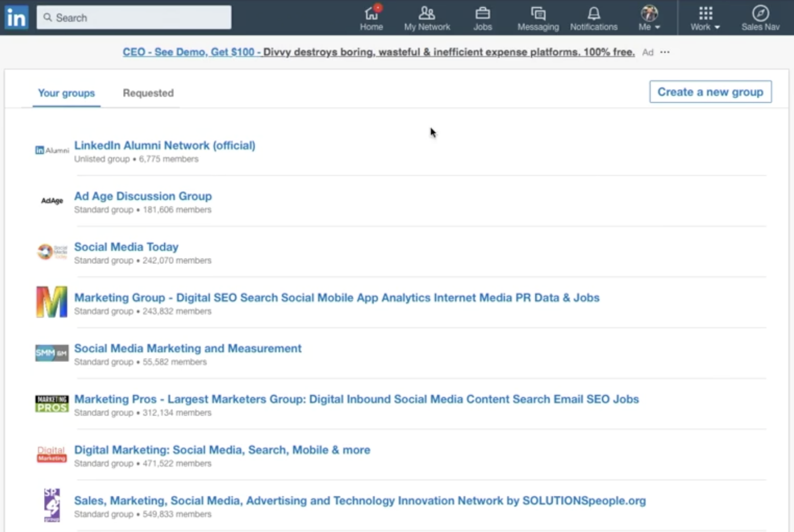Click the search magnifying glass icon

[x=47, y=17]
